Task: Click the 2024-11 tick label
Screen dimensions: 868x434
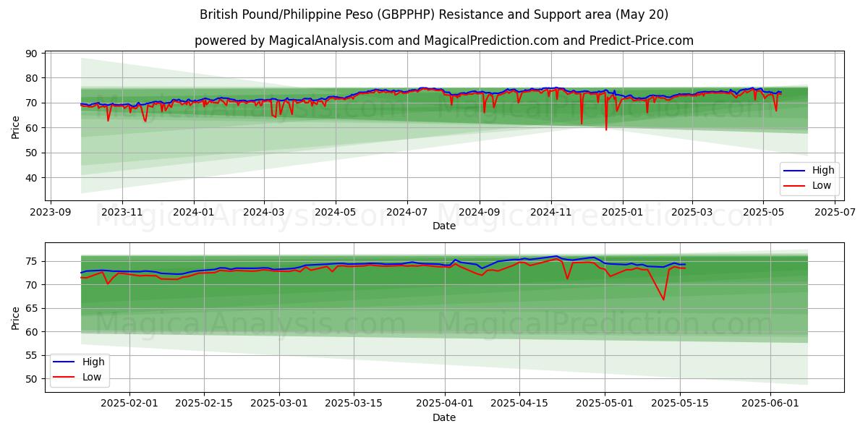Action: 550,212
